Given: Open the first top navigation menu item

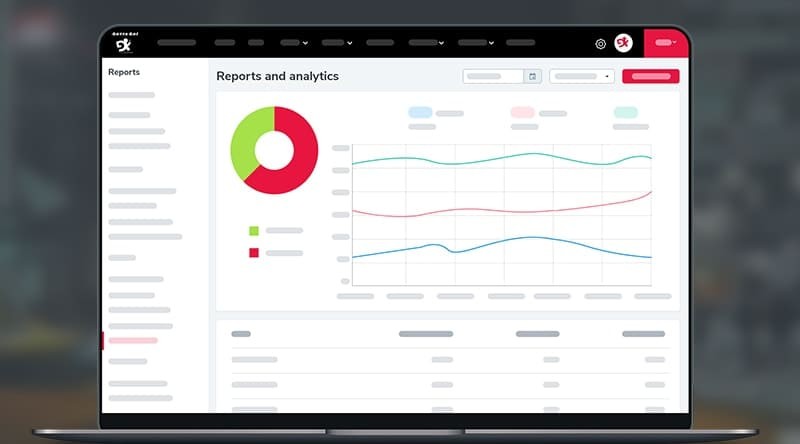Looking at the screenshot, I should [x=177, y=43].
